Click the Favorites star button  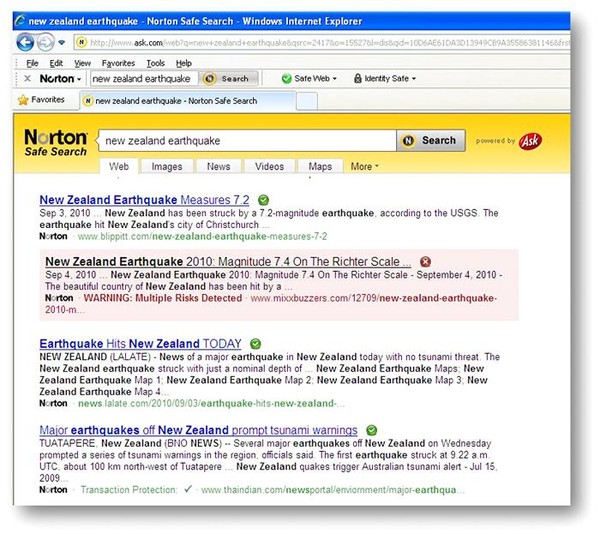(x=41, y=100)
